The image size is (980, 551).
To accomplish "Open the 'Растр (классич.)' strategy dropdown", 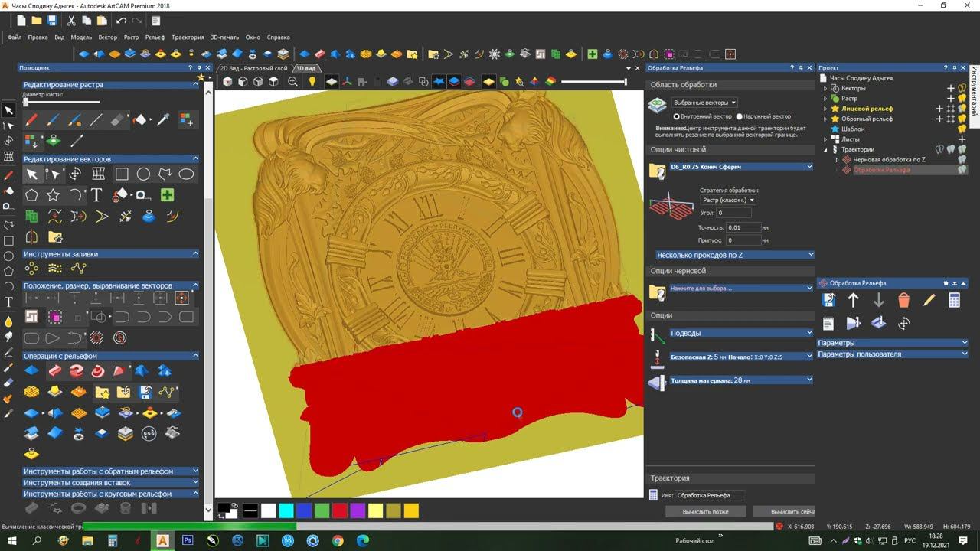I will pyautogui.click(x=728, y=200).
